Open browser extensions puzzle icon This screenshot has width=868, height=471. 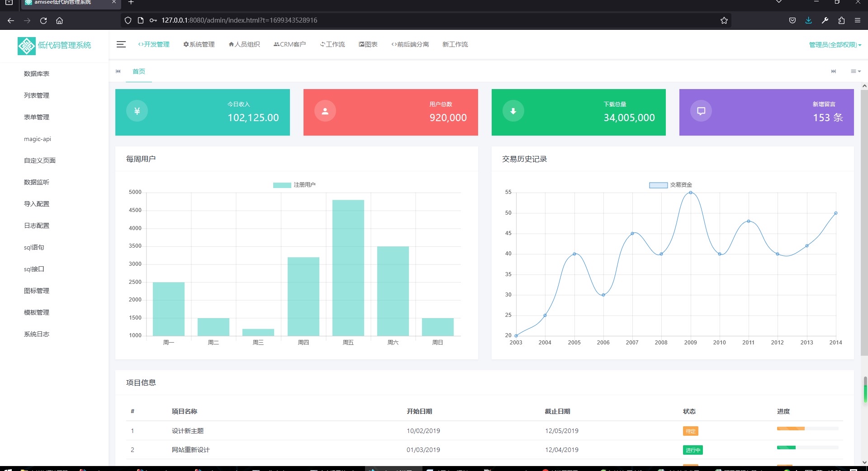point(841,20)
